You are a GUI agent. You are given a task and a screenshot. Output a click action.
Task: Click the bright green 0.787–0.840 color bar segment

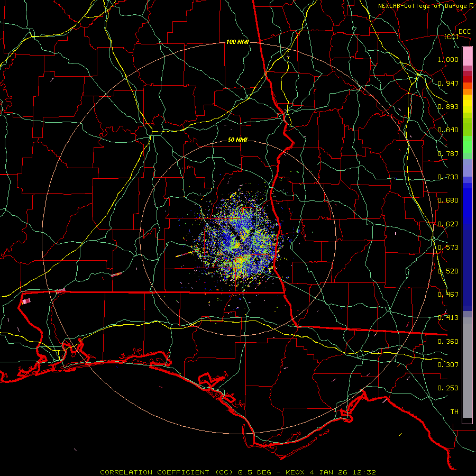click(x=467, y=144)
